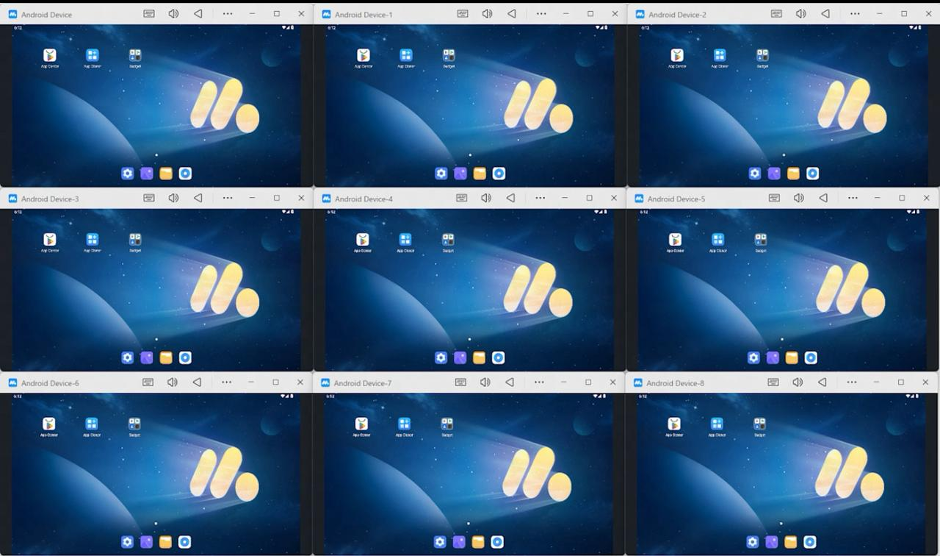Open the more menu in Android Device-7 title bar
This screenshot has height=556, width=941.
coord(539,382)
